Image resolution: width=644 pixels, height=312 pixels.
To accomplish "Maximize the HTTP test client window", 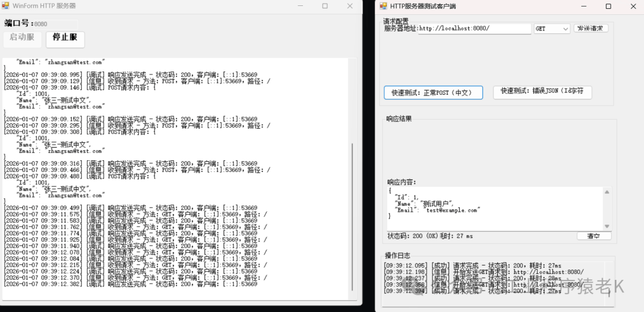I will point(608,6).
